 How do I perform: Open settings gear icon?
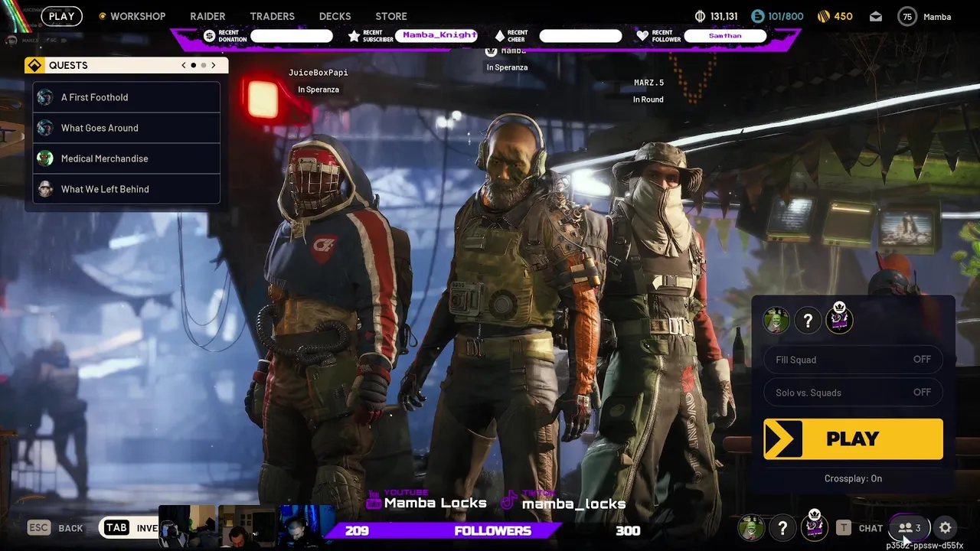click(x=946, y=527)
